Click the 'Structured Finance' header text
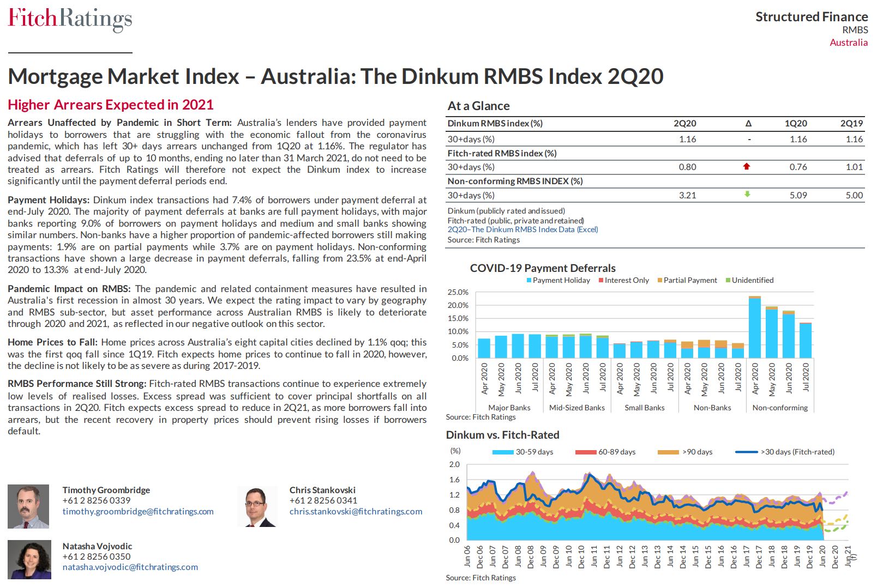877x588 pixels. 812,17
